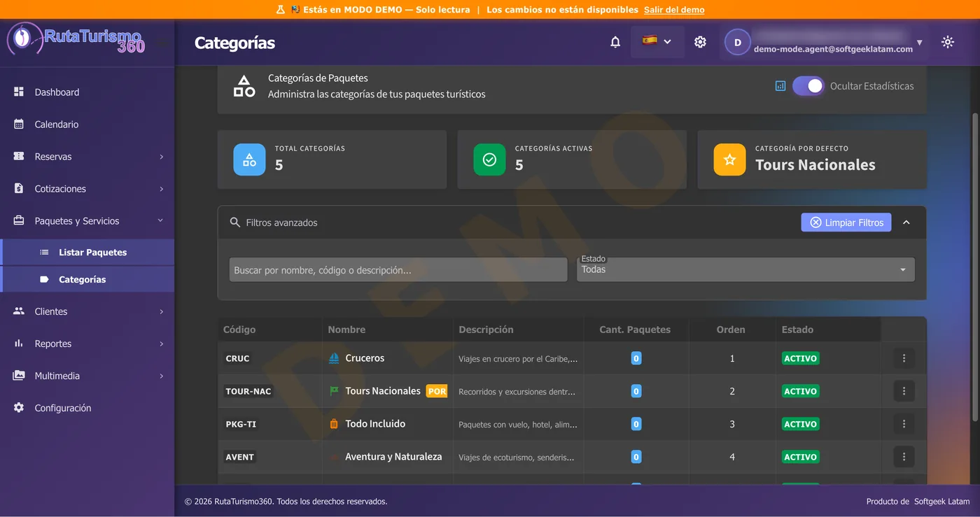
Task: Click the statistics chart icon beside the toggle
Action: (x=780, y=86)
